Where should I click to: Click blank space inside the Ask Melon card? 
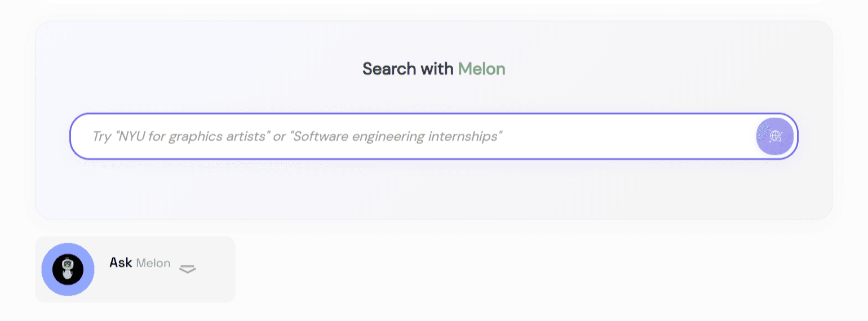[214, 284]
